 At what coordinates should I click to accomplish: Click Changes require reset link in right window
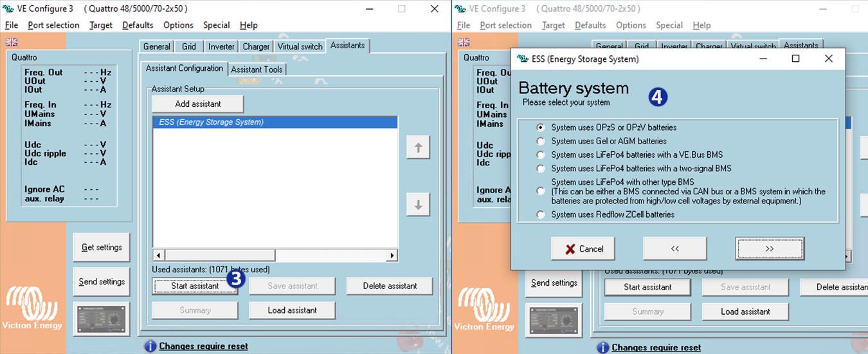coord(656,348)
